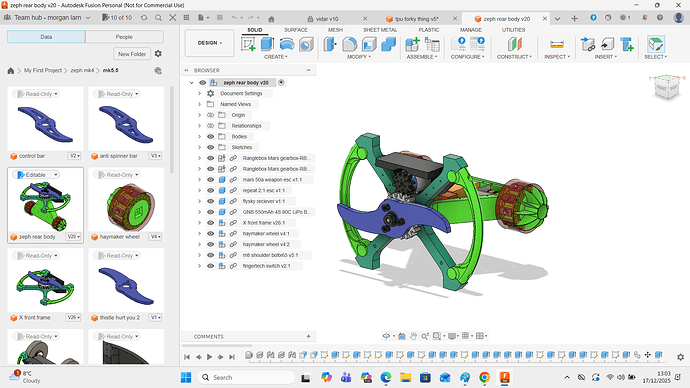
Task: Click the Insert Derive icon
Action: pos(588,44)
